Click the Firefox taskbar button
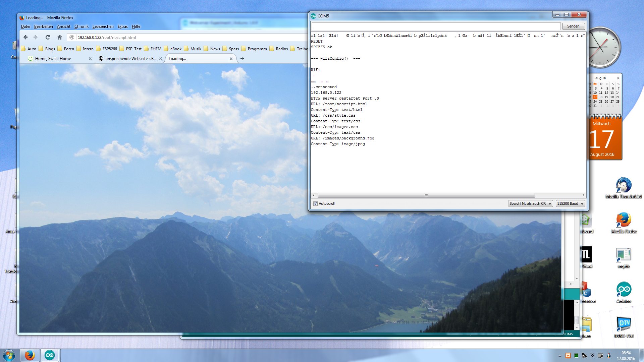Image resolution: width=644 pixels, height=362 pixels. [x=30, y=355]
